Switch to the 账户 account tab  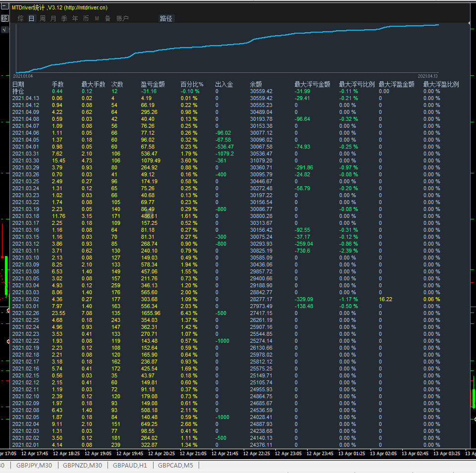tap(122, 18)
